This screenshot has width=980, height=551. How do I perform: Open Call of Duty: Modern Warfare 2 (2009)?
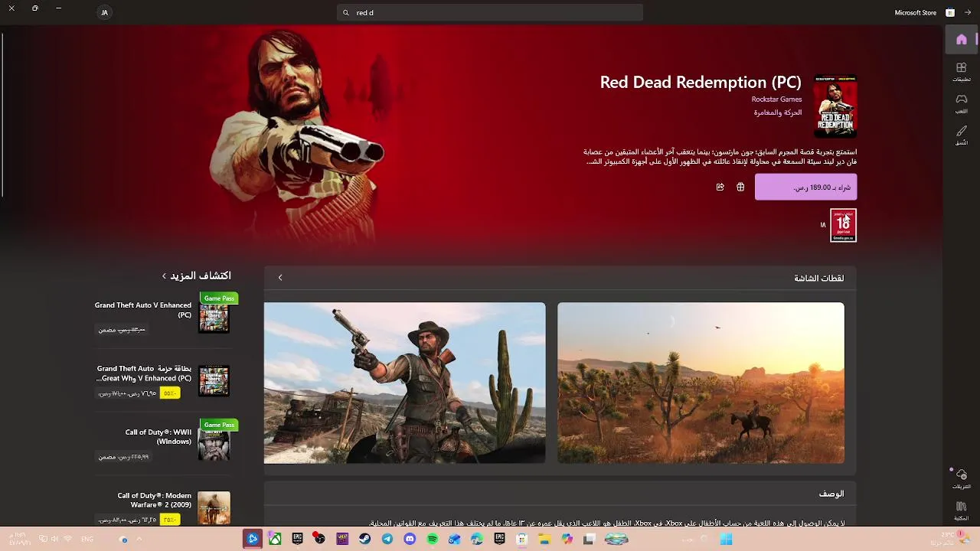click(x=162, y=507)
